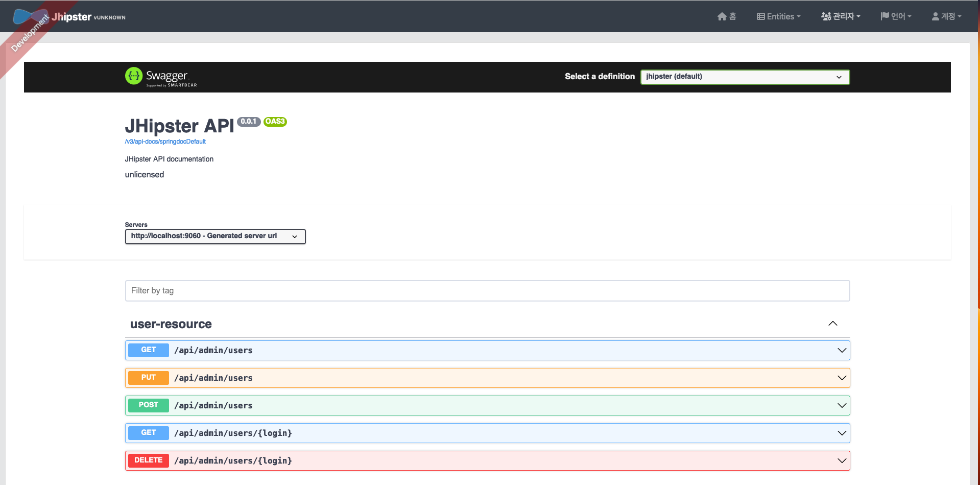Click the green POST badge
This screenshot has width=980, height=485.
point(148,405)
